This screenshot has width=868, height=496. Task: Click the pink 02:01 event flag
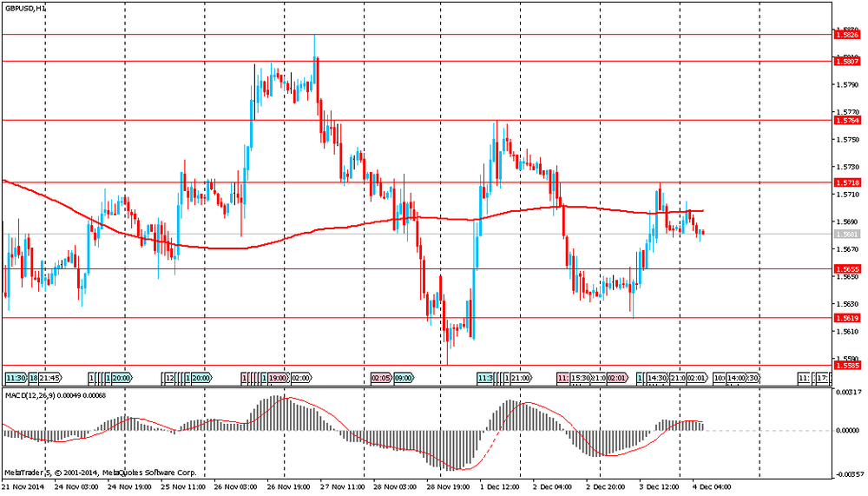click(616, 379)
